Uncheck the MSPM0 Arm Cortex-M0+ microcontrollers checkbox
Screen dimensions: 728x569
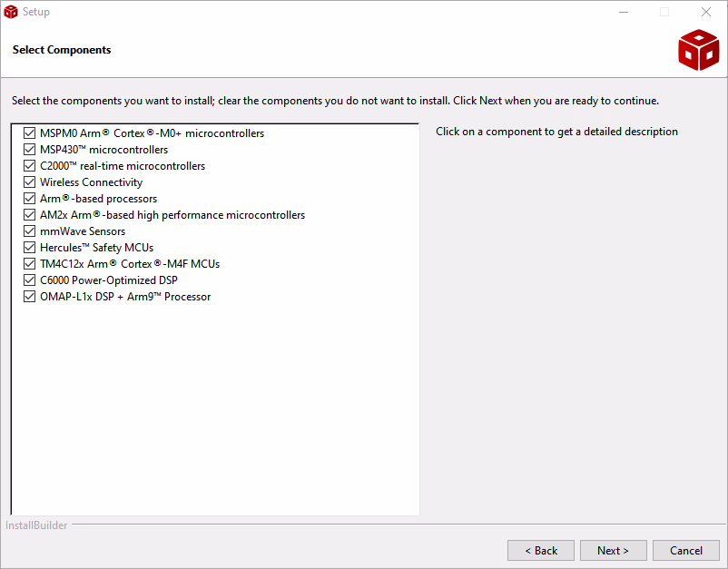click(x=30, y=133)
